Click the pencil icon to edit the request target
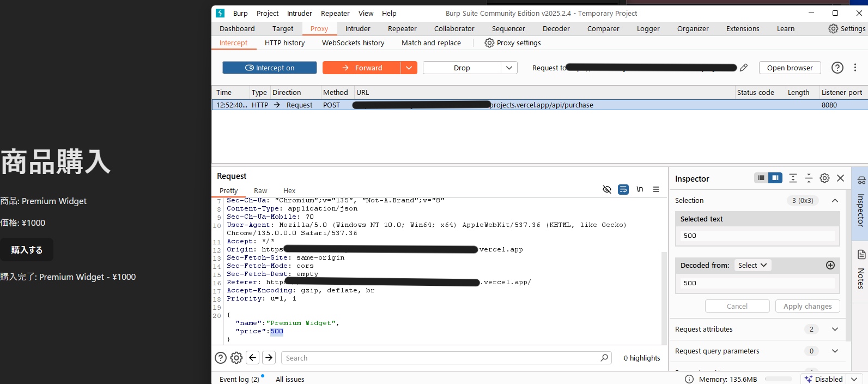The height and width of the screenshot is (384, 868). (744, 68)
